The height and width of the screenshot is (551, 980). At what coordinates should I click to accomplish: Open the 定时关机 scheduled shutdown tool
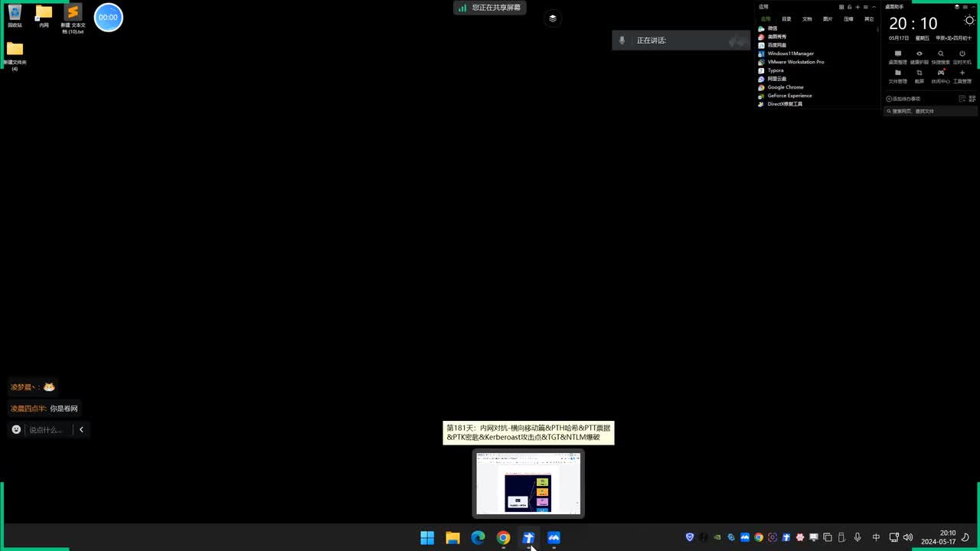coord(962,57)
